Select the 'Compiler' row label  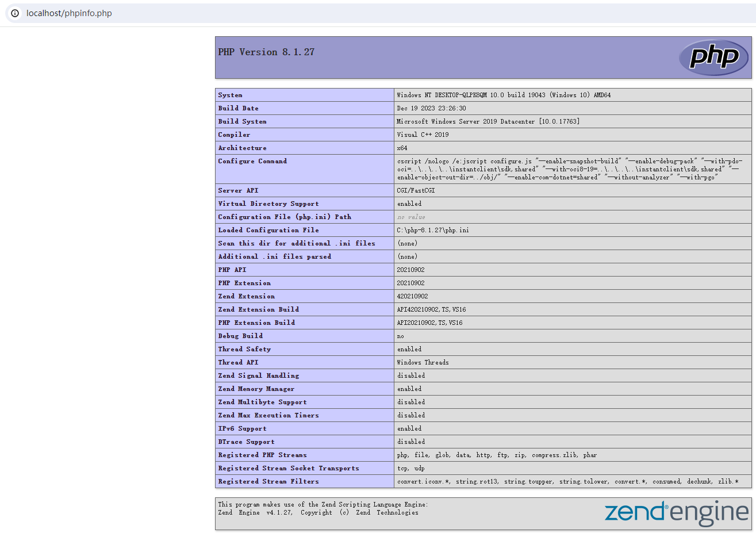(x=234, y=135)
